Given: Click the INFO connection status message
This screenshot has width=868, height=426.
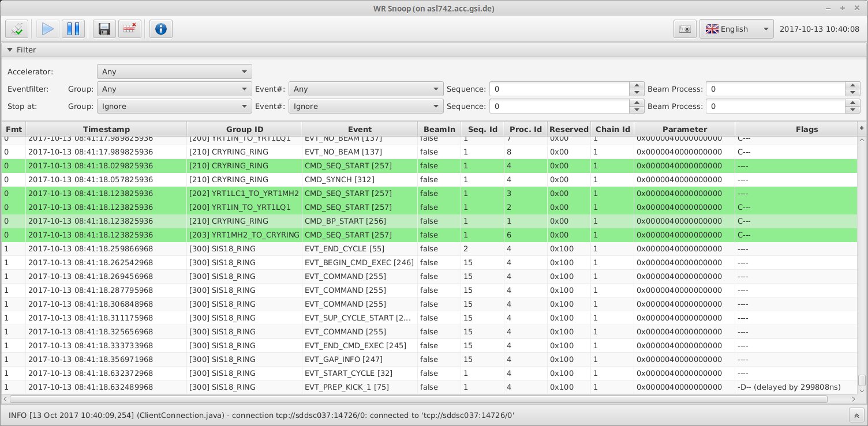Looking at the screenshot, I should pos(261,415).
